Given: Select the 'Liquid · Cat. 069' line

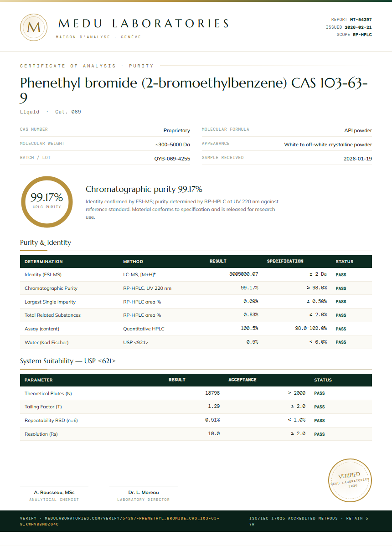Looking at the screenshot, I should coord(51,112).
